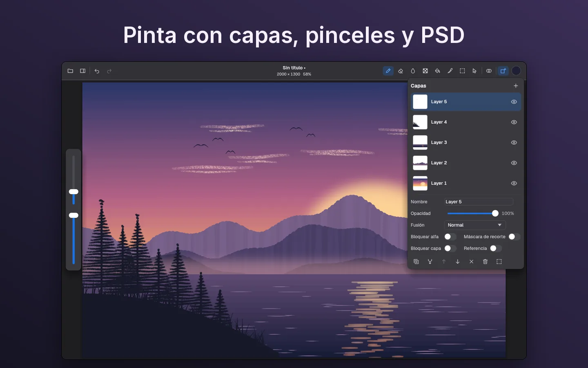The height and width of the screenshot is (368, 588).
Task: Select the arrow cursor move tool
Action: tap(474, 71)
